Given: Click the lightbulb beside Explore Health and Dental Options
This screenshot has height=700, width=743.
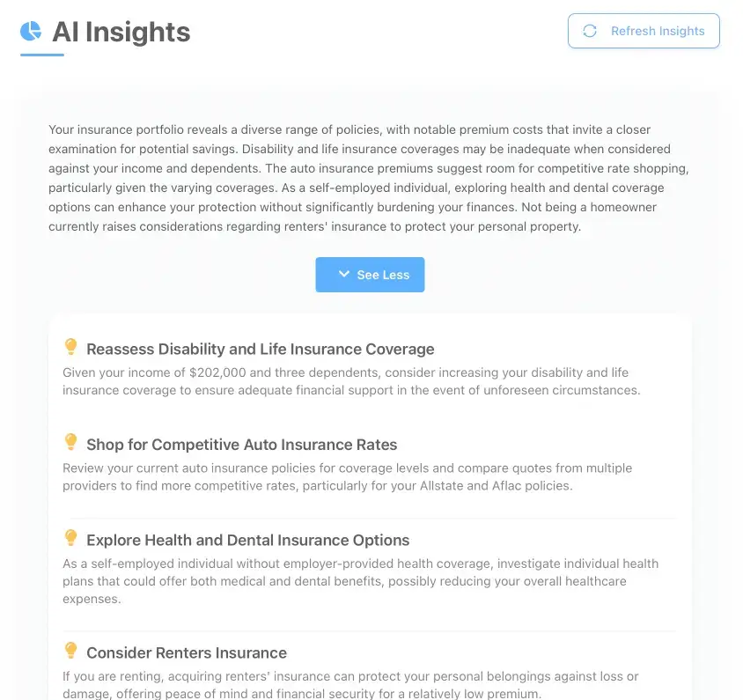Looking at the screenshot, I should [70, 537].
